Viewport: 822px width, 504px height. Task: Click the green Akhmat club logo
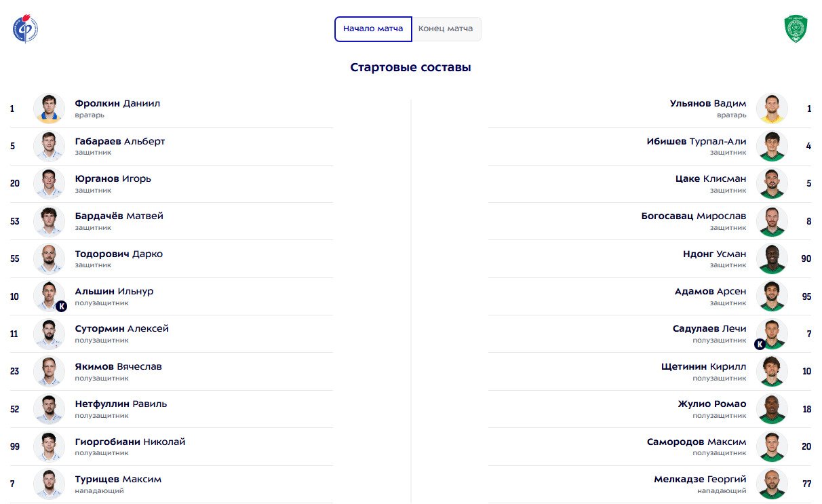point(796,29)
